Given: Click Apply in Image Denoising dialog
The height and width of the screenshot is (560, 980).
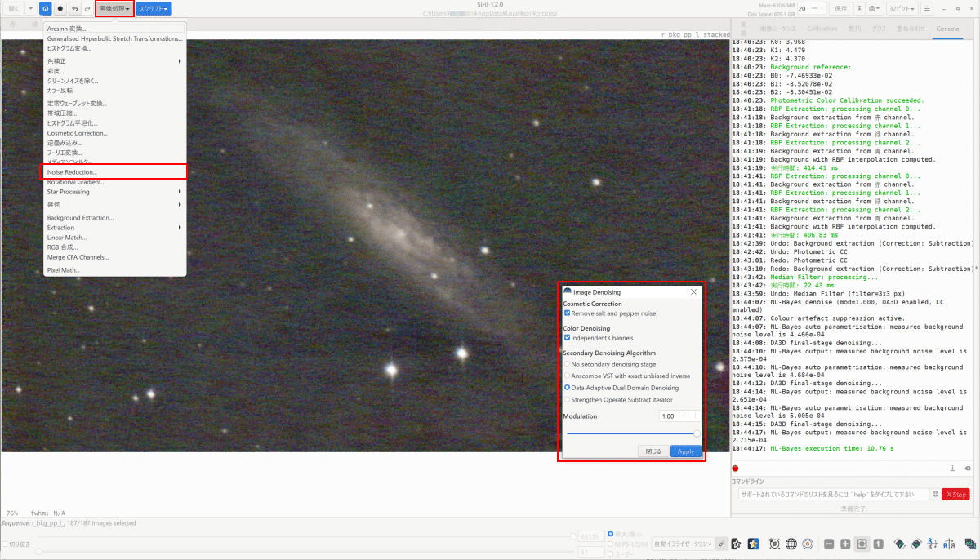Looking at the screenshot, I should pyautogui.click(x=686, y=451).
